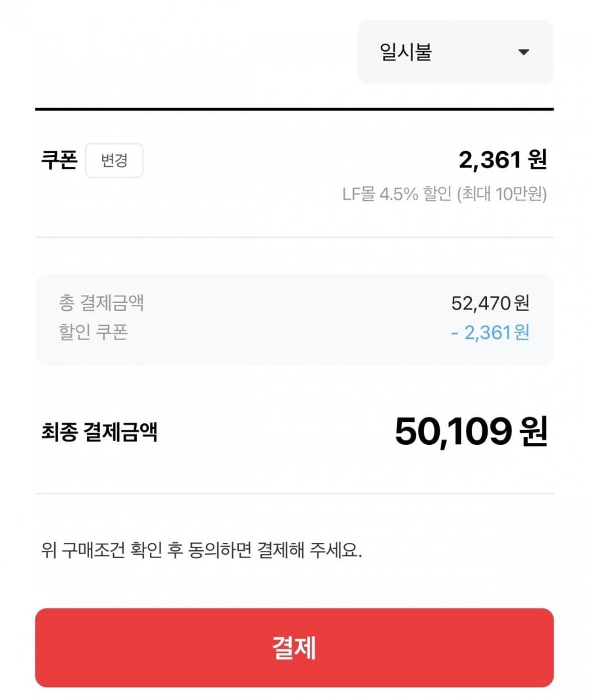This screenshot has height=700, width=589.
Task: Select the 쿠폰 section label
Action: coord(59,160)
